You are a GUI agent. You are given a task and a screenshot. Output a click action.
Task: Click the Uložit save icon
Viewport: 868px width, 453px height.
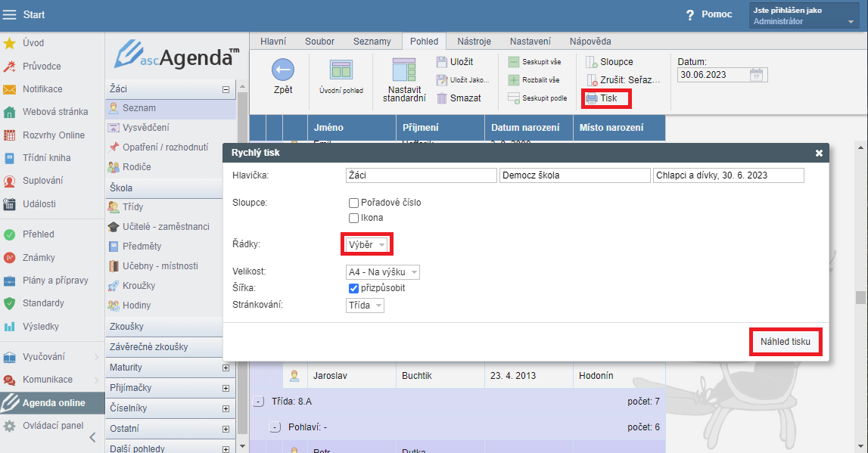(x=441, y=61)
